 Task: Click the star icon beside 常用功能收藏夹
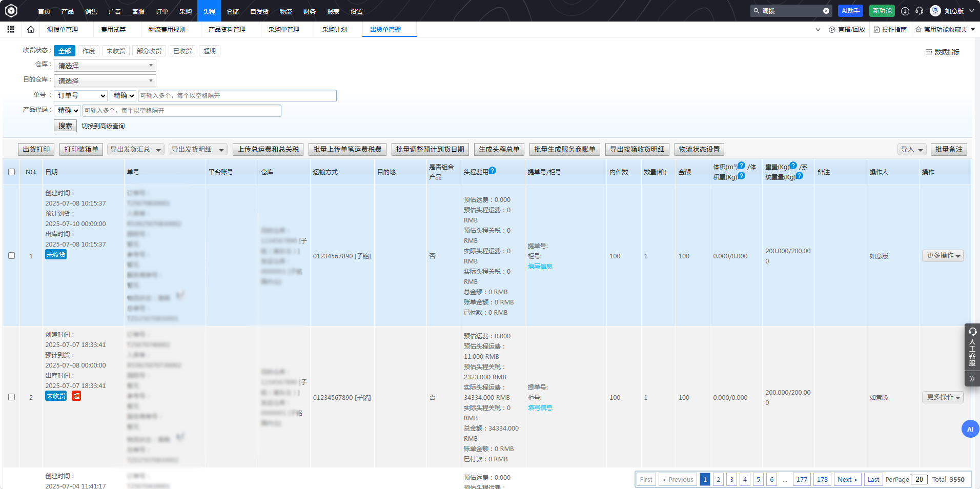click(x=918, y=29)
